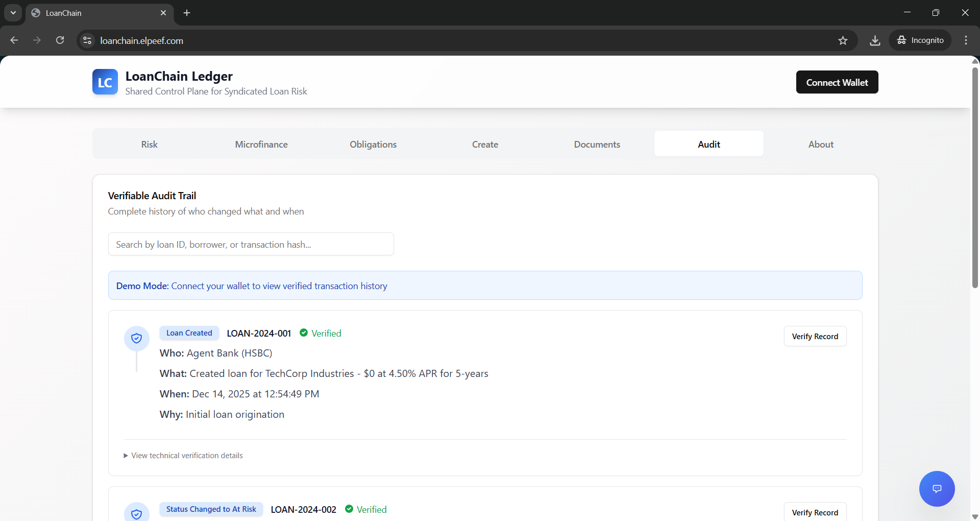The height and width of the screenshot is (521, 980).
Task: Click the LOAN-2024-002 loan ID
Action: [x=304, y=509]
